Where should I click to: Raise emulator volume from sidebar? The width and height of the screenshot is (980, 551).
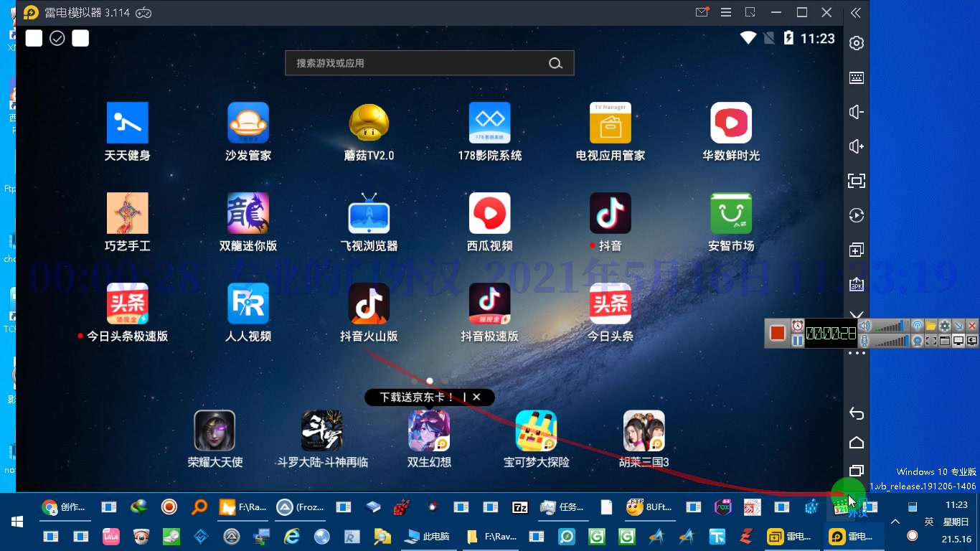pos(856,146)
